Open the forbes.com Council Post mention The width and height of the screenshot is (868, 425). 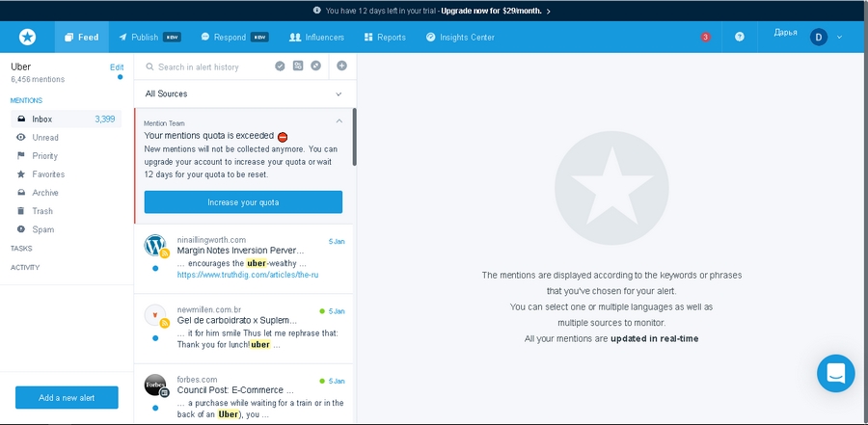coord(244,394)
